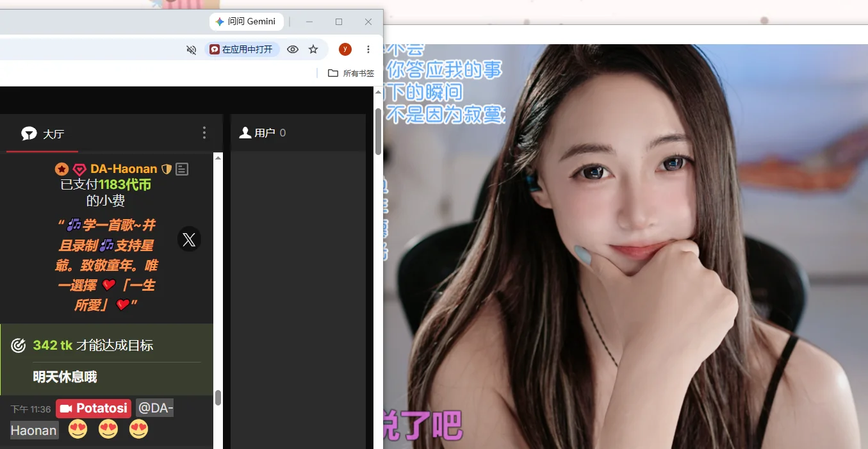868x449 pixels.
Task: Open the 所有书签 bookmarks folder
Action: [x=351, y=73]
